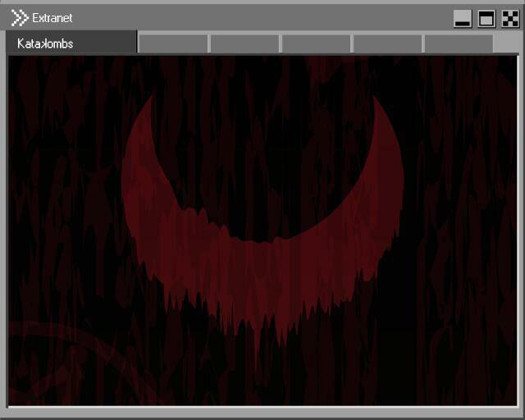This screenshot has height=420, width=525.
Task: Maximize the Extranet window
Action: click(x=486, y=19)
